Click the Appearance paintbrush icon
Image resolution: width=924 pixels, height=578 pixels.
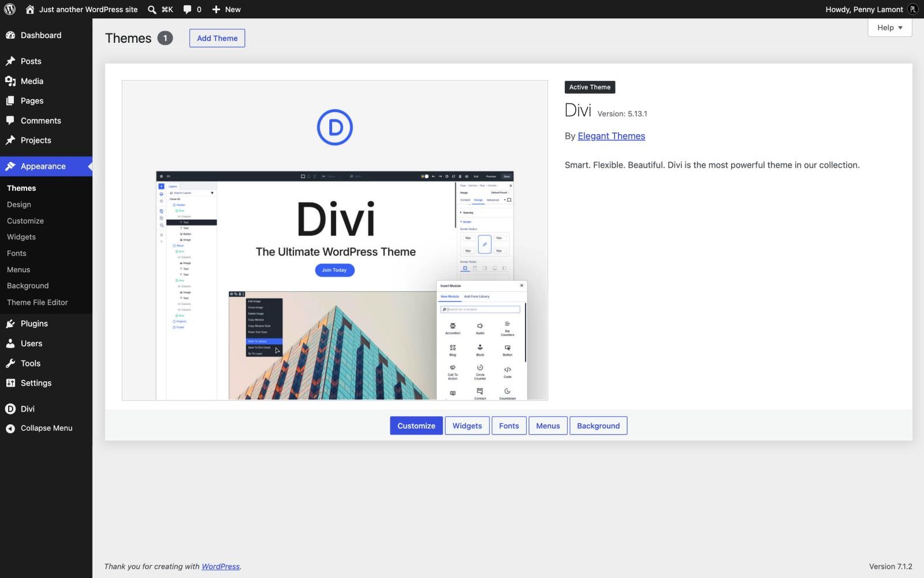click(10, 166)
